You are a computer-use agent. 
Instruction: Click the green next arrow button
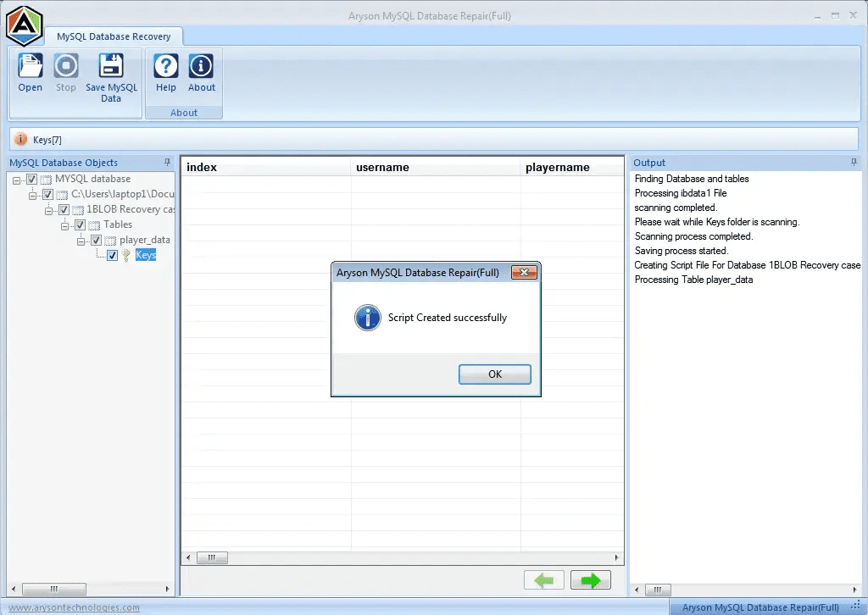pyautogui.click(x=591, y=580)
